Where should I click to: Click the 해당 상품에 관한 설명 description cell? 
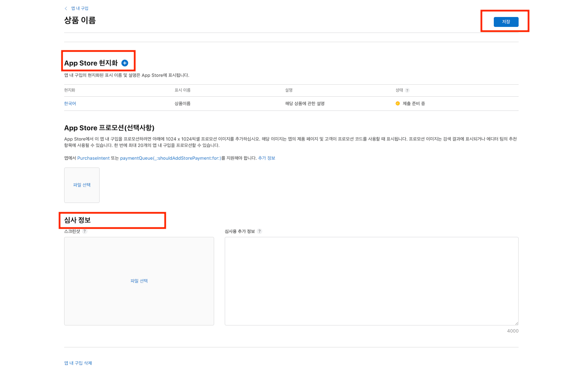305,104
